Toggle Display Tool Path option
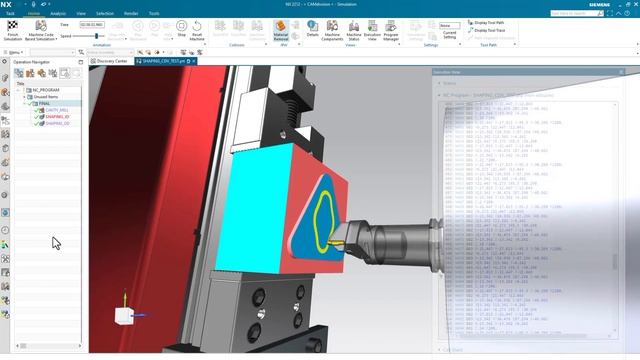 click(486, 22)
